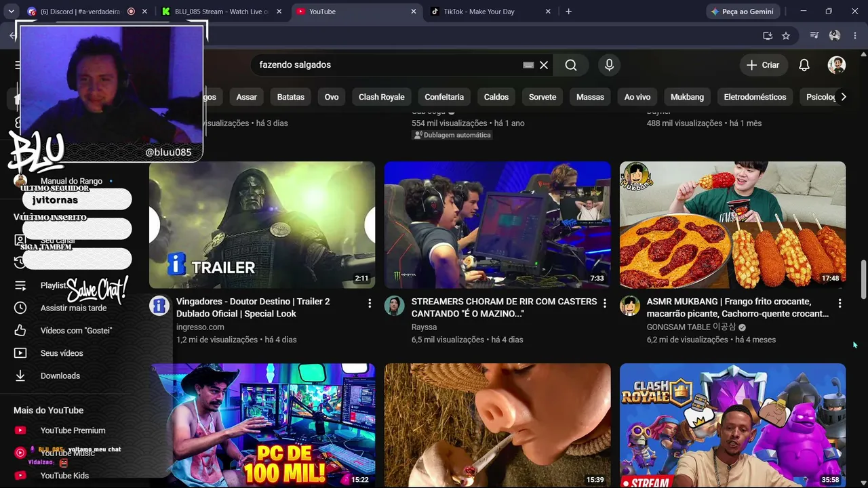The height and width of the screenshot is (488, 868).
Task: Open Chrome's three-dot menu
Action: (854, 36)
